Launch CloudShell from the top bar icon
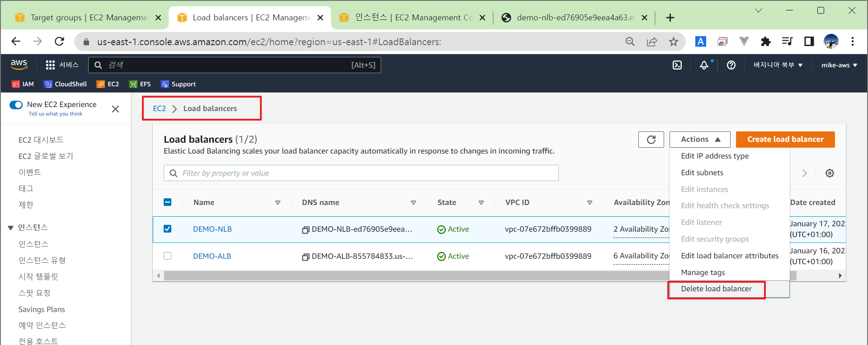This screenshot has height=345, width=868. [677, 65]
